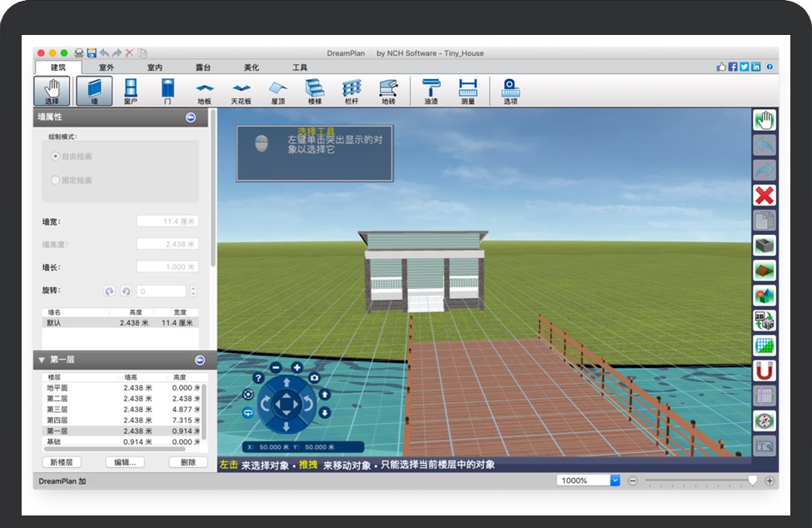
Task: Click the red X delete icon in sidebar
Action: coord(764,196)
